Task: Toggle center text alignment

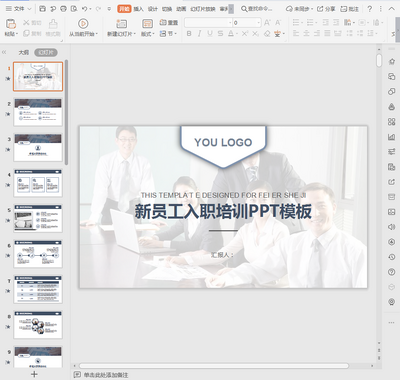Action: coord(306,33)
